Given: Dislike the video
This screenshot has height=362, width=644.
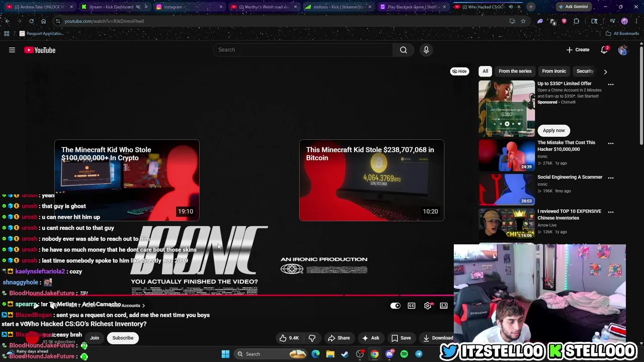Looking at the screenshot, I should click(x=312, y=338).
